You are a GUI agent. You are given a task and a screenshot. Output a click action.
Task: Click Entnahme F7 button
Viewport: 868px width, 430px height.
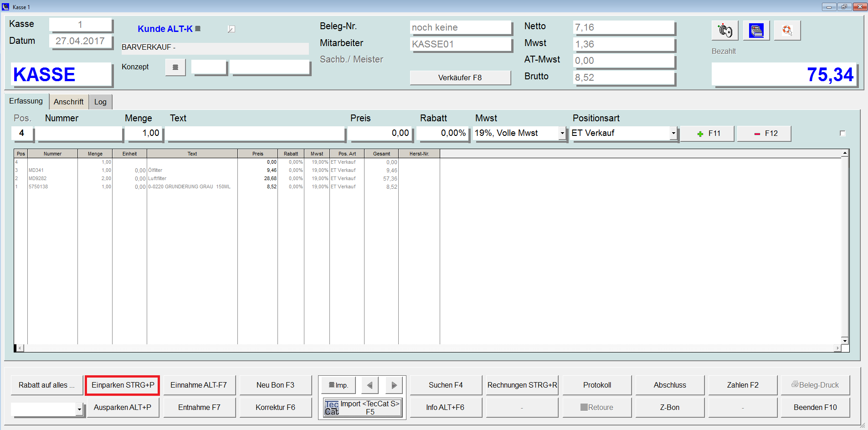tap(199, 408)
